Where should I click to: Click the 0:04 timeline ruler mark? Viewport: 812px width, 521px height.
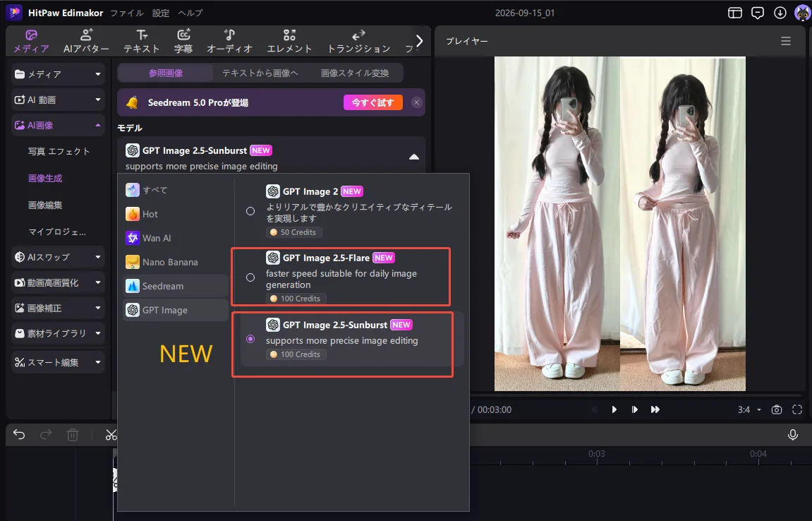click(758, 454)
